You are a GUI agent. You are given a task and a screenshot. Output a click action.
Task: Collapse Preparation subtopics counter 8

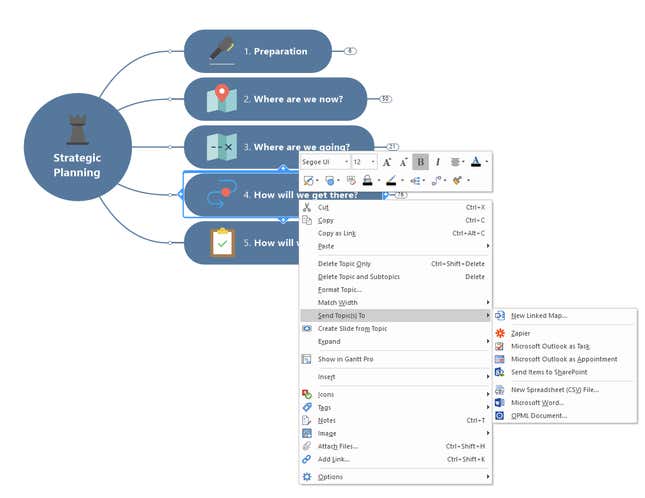(350, 51)
